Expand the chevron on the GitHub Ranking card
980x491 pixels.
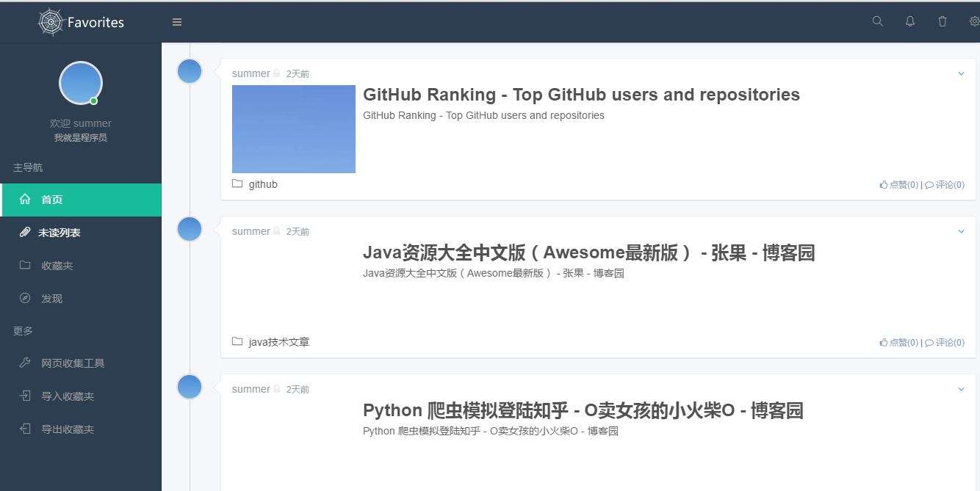[961, 73]
